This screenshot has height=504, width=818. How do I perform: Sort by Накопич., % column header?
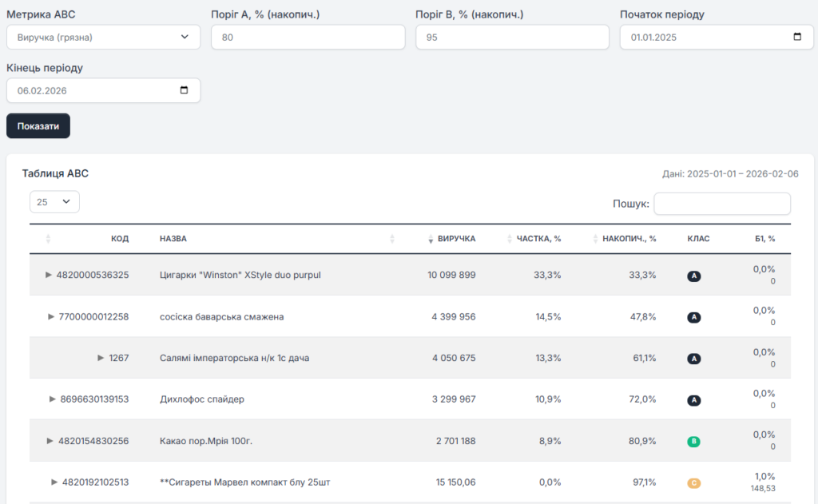tap(629, 239)
